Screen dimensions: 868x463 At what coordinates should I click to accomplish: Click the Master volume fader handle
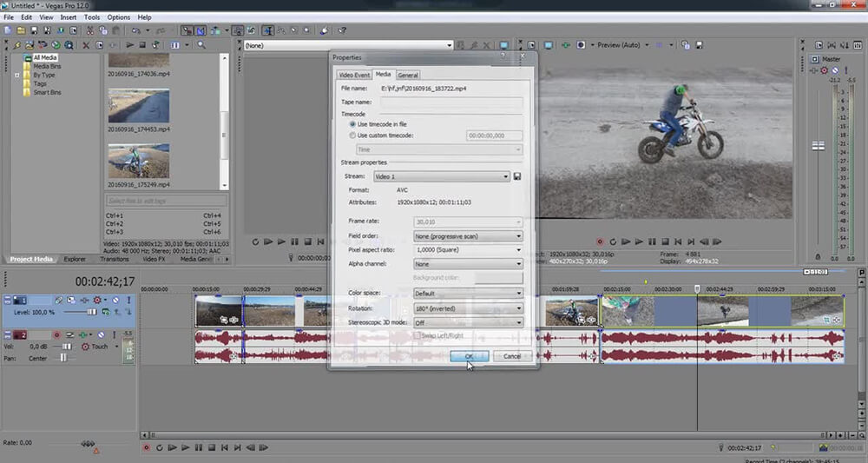coord(819,146)
